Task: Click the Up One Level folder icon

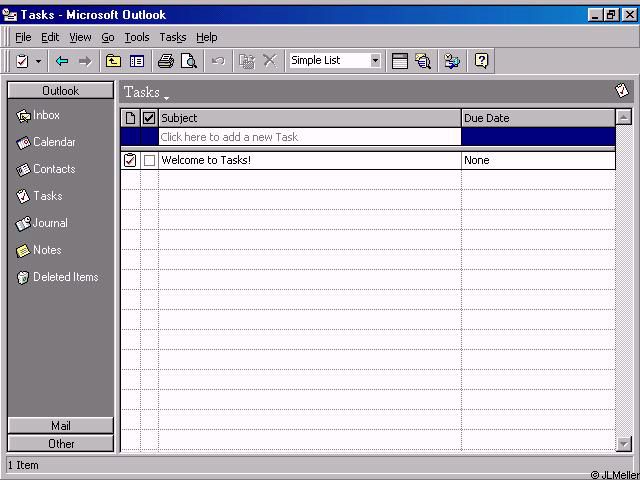Action: coord(113,61)
